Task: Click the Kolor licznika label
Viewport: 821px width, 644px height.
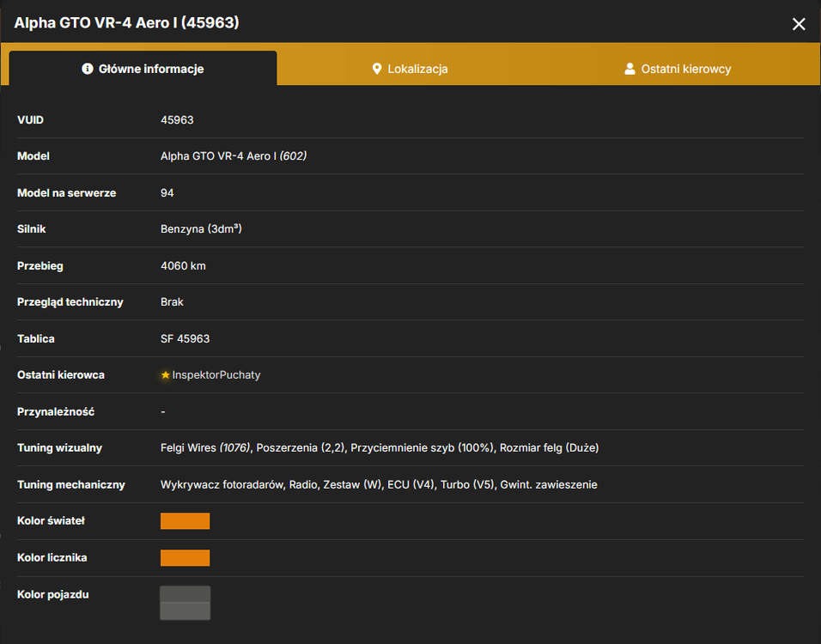Action: pos(52,557)
